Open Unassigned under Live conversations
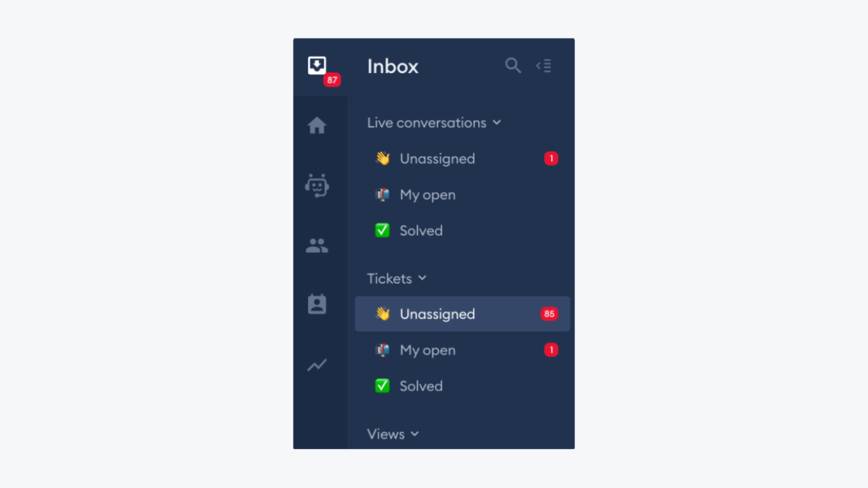The width and height of the screenshot is (868, 488). click(x=437, y=159)
